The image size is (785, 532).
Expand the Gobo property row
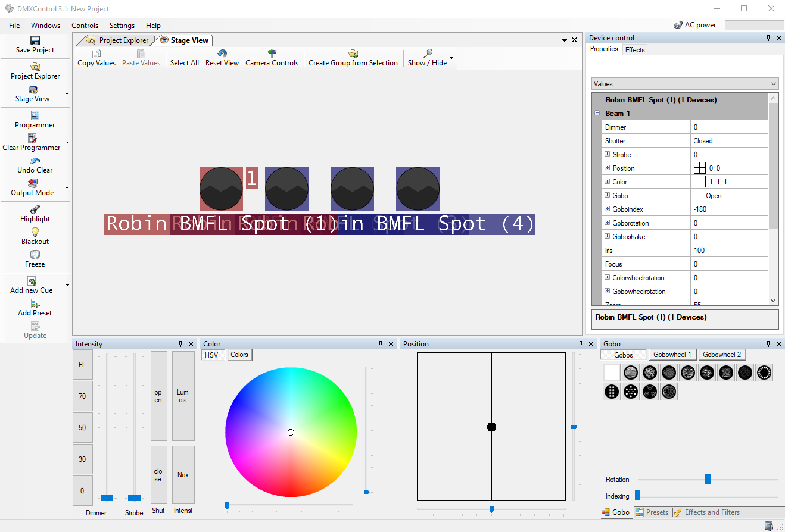click(x=608, y=195)
